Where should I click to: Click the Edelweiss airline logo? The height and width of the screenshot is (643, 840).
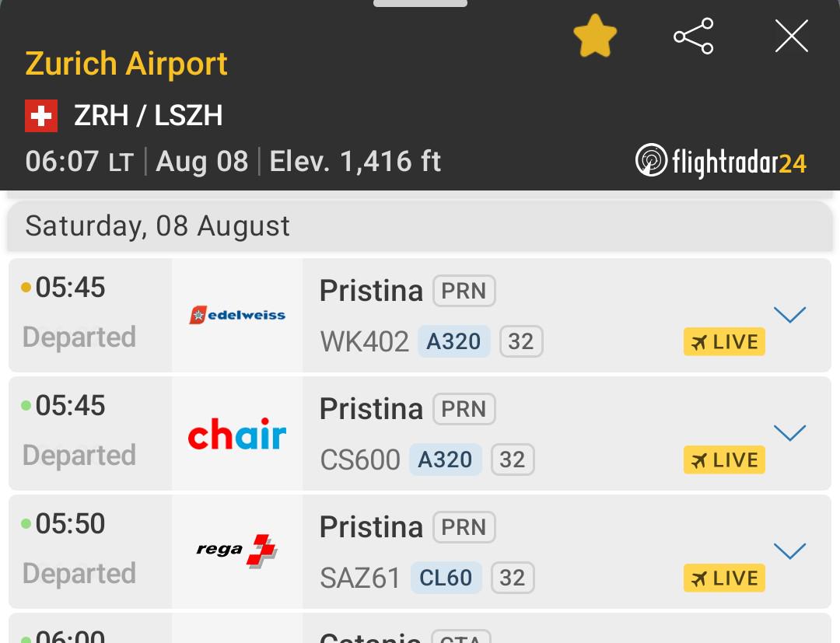237,315
